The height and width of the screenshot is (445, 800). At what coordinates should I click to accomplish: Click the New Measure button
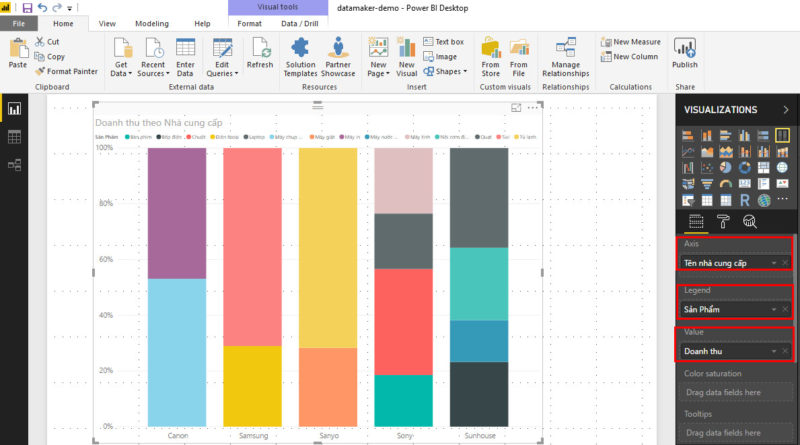point(630,42)
